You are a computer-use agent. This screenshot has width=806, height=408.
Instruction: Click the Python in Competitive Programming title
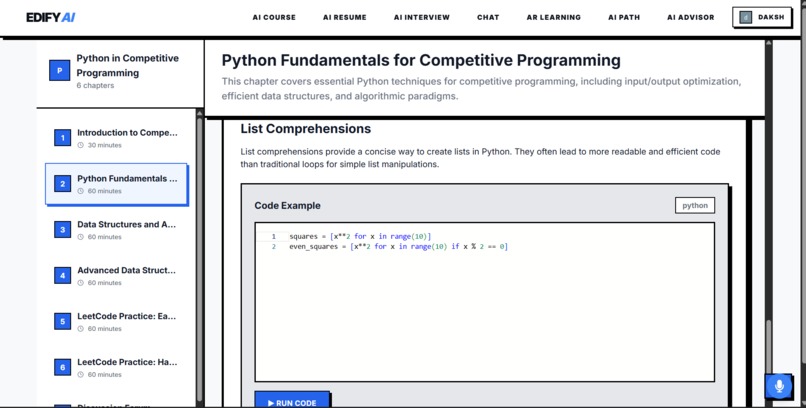click(127, 65)
